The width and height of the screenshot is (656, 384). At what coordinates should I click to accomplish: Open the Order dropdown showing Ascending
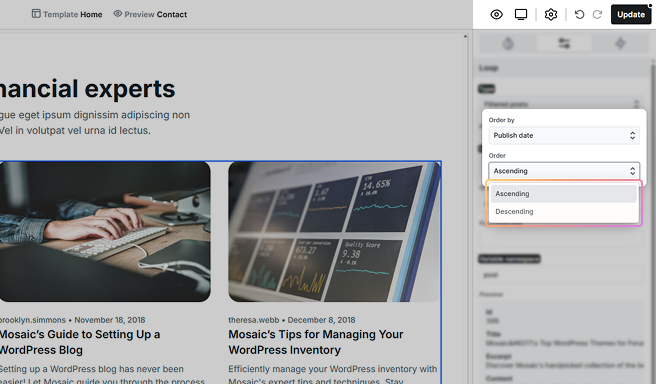[x=564, y=171]
